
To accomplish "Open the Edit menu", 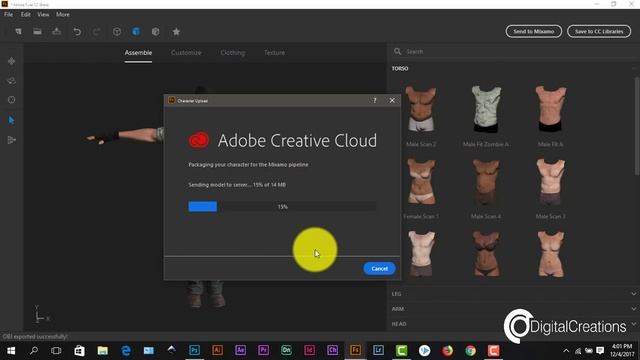I will click(26, 14).
